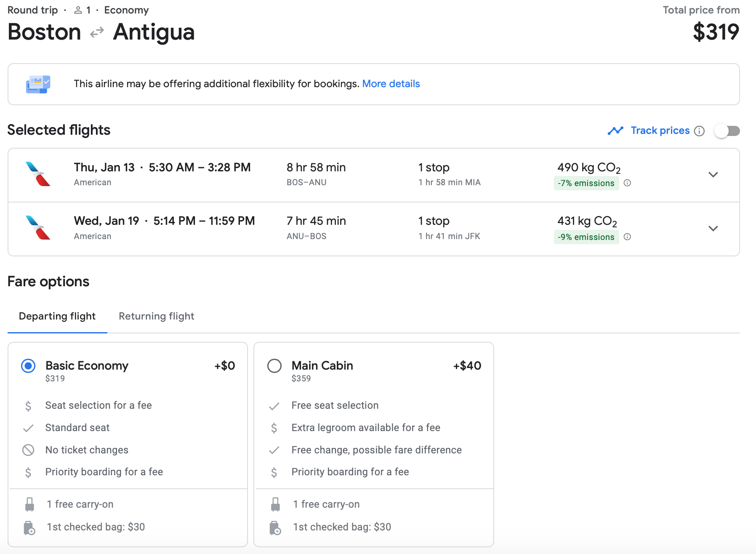Click the Track prices link text
756x554 pixels.
tap(660, 131)
